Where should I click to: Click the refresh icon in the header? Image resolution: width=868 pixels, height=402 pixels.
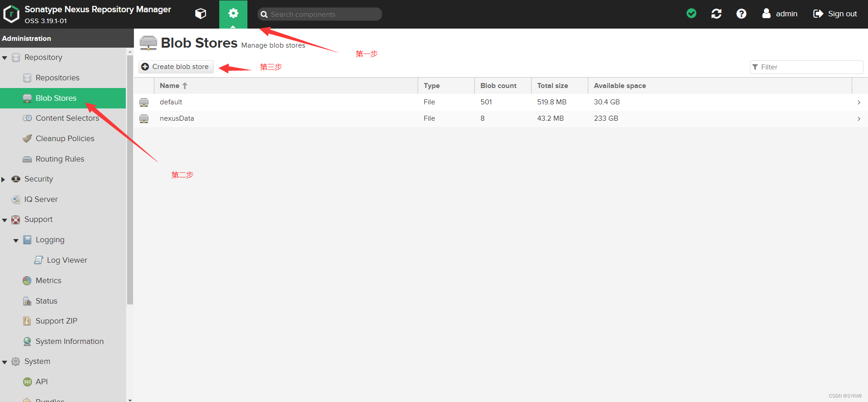[716, 14]
